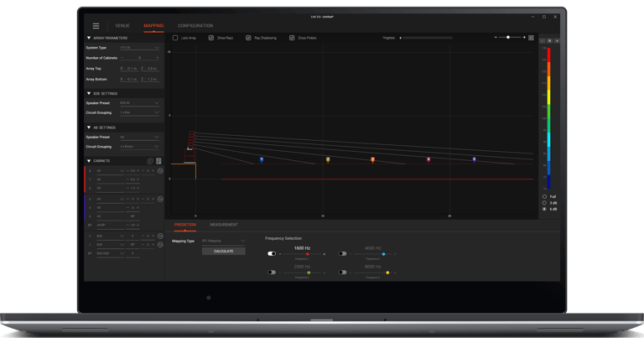
Task: Open the System Type dropdown
Action: click(x=139, y=48)
